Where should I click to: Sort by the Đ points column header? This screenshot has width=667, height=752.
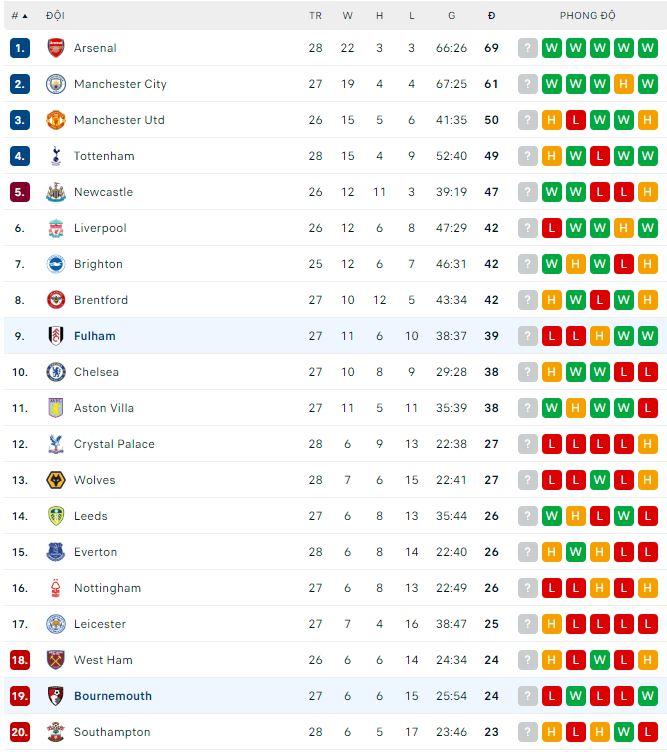click(491, 16)
